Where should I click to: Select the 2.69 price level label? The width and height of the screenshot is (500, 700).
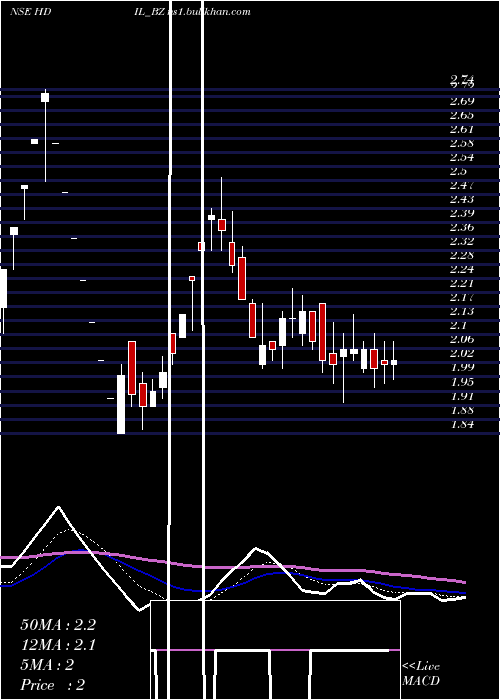(x=462, y=101)
